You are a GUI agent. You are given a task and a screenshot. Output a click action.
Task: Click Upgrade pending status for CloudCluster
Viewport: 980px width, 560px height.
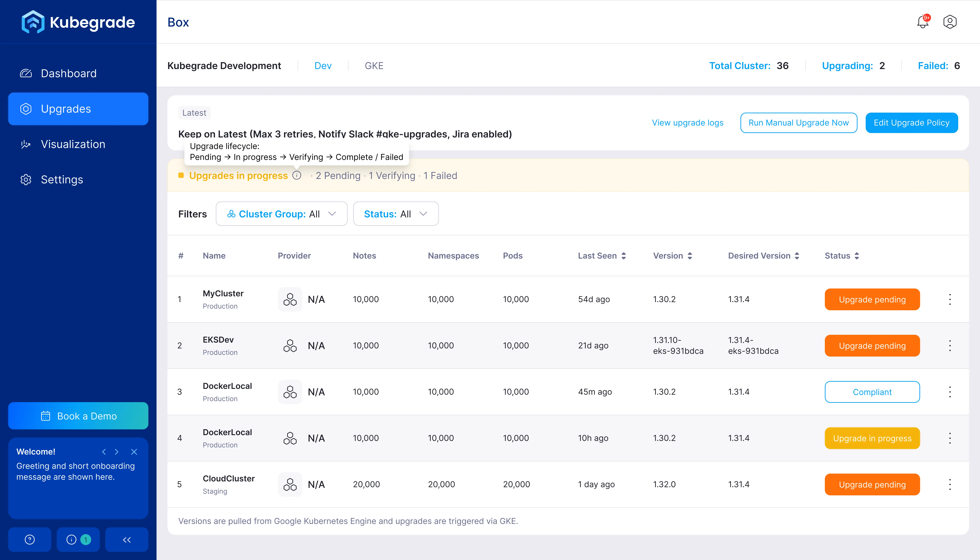pyautogui.click(x=872, y=484)
